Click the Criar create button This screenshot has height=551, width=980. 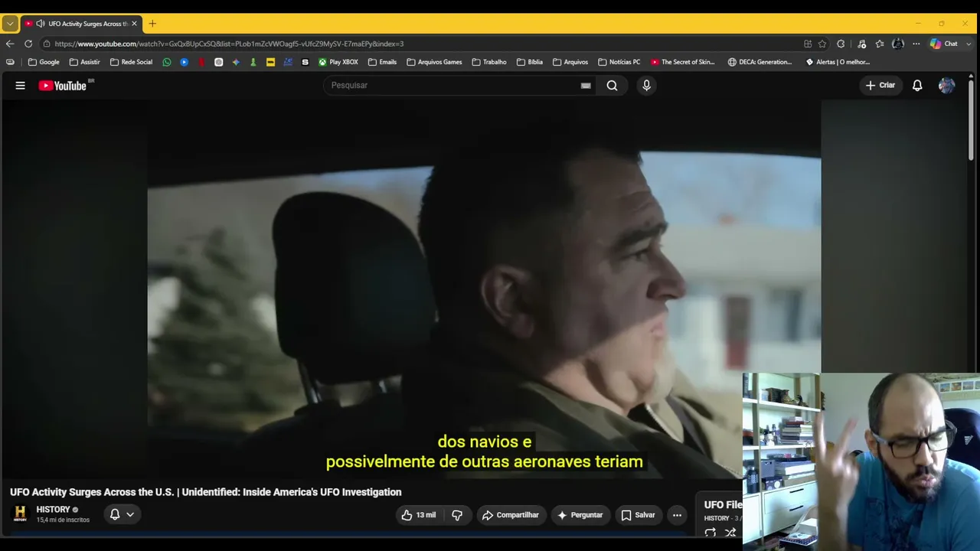tap(880, 86)
